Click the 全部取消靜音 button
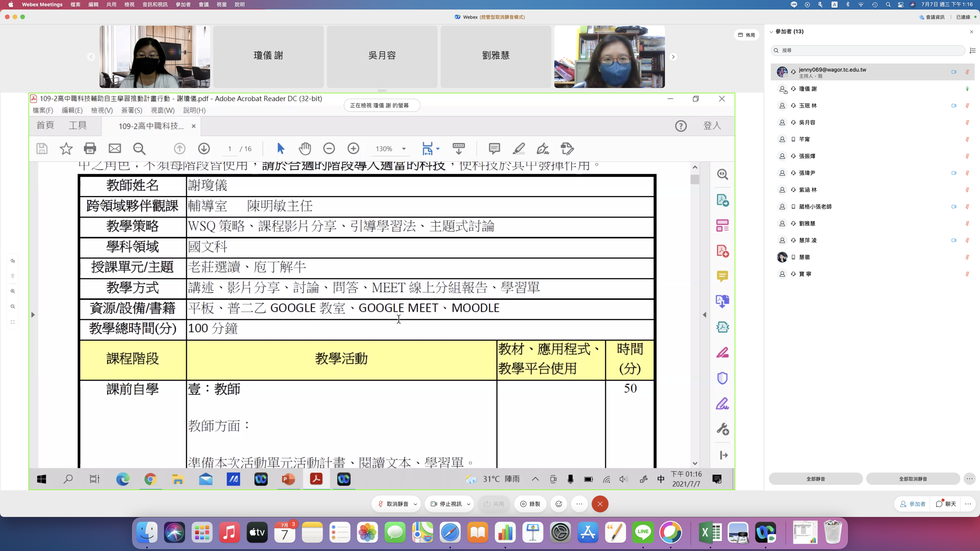Image resolution: width=980 pixels, height=551 pixels. tap(913, 479)
